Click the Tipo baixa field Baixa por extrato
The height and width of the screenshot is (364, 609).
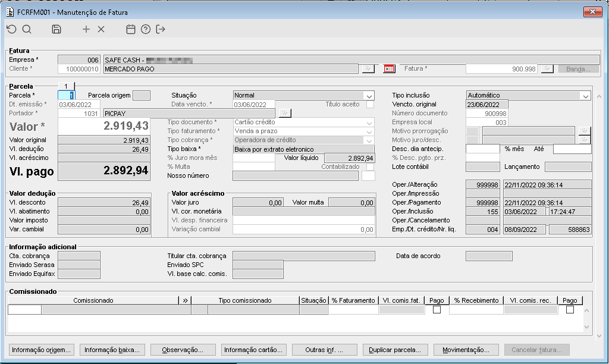tap(303, 149)
